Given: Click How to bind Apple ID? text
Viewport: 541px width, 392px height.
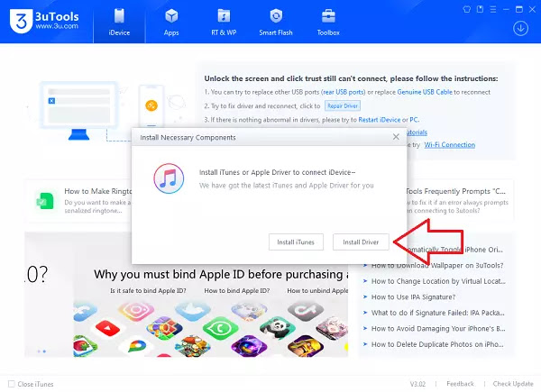Looking at the screenshot, I should tap(237, 291).
